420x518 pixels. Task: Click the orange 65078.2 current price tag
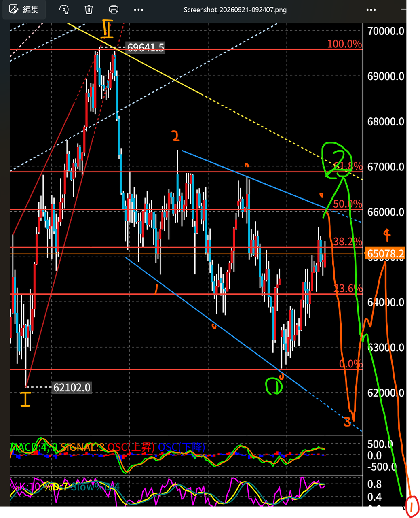(385, 254)
